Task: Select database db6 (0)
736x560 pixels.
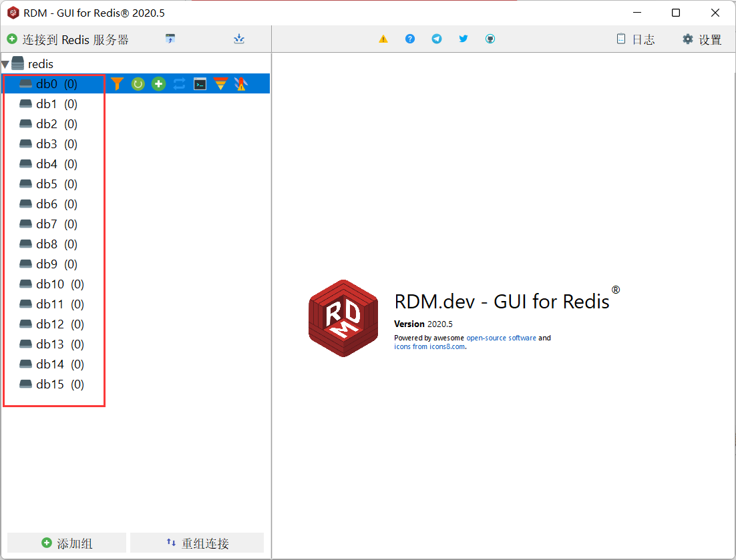Action: pyautogui.click(x=48, y=204)
